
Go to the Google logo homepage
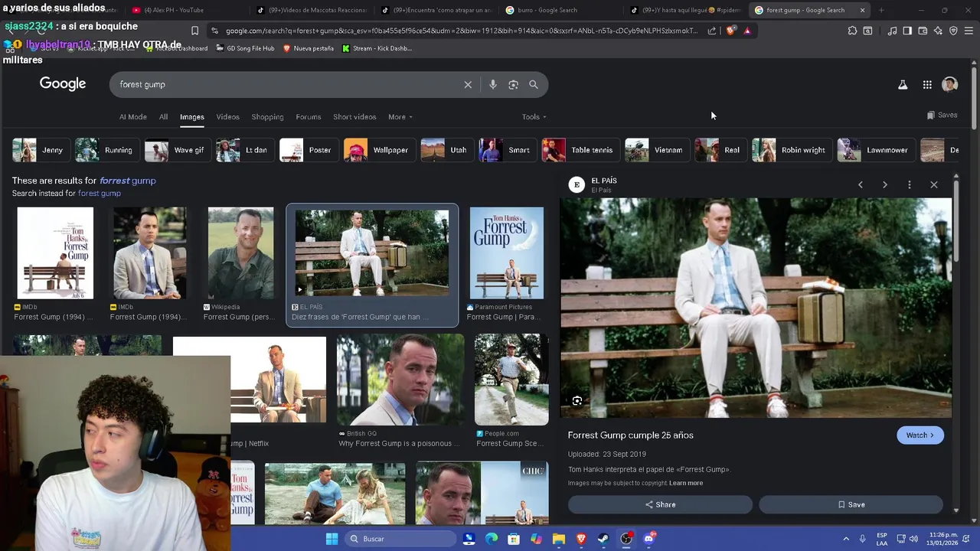(63, 84)
